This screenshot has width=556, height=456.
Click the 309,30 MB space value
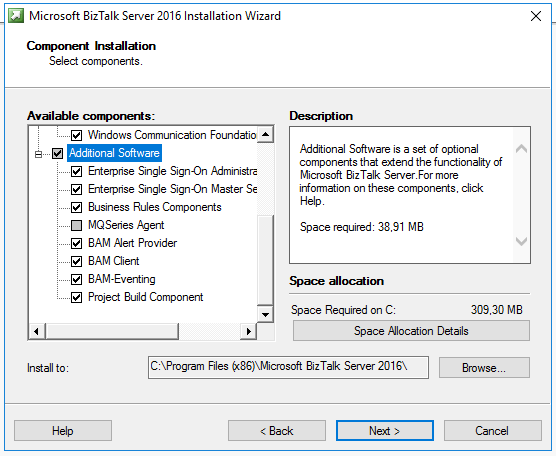tap(497, 310)
